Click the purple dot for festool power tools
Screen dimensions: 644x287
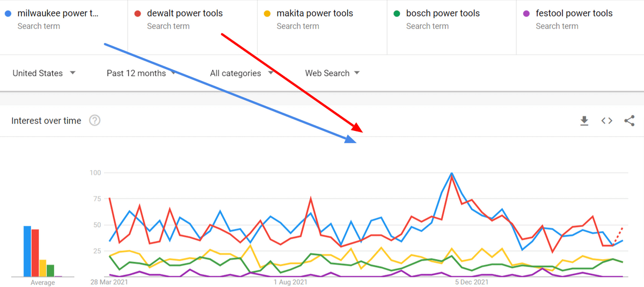(x=526, y=13)
